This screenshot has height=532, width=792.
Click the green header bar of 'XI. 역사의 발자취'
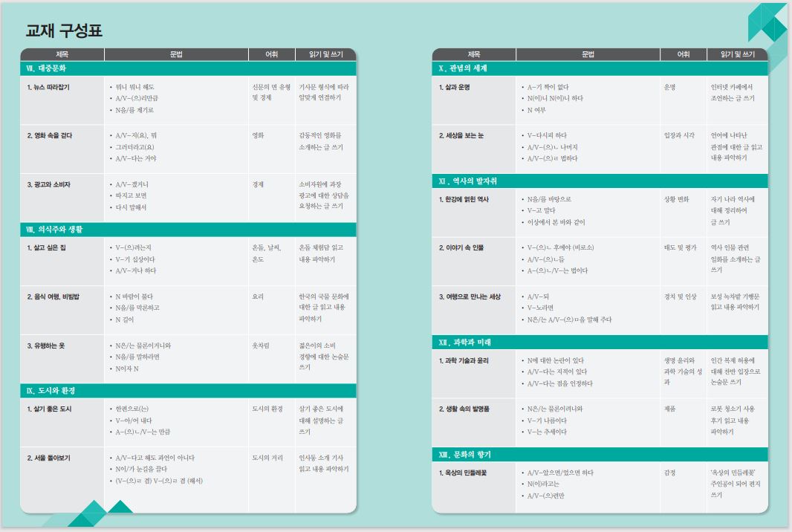tap(464, 179)
